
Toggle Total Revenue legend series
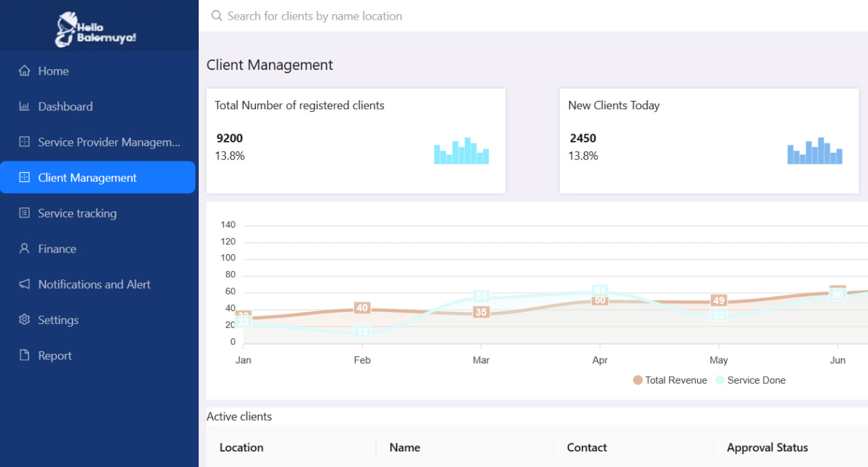click(669, 380)
